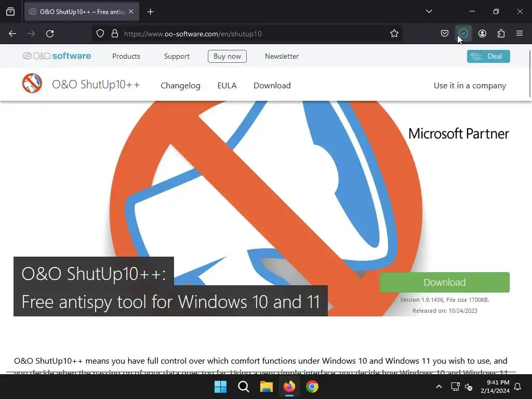Screen dimensions: 532x399
Task: Open Windows taskbar search
Action: click(243, 387)
